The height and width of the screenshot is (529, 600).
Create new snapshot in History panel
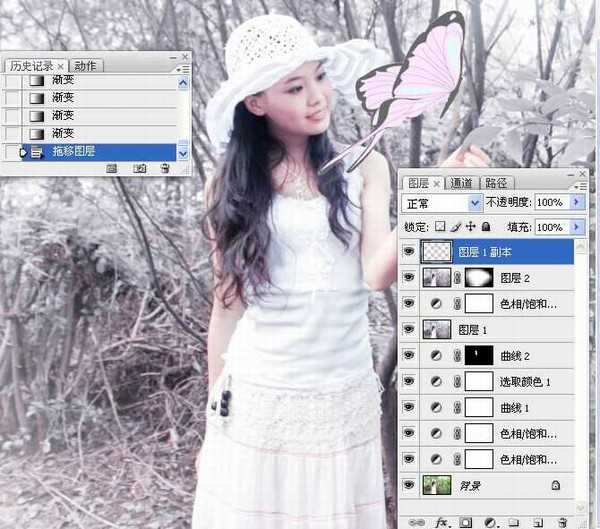(x=139, y=169)
